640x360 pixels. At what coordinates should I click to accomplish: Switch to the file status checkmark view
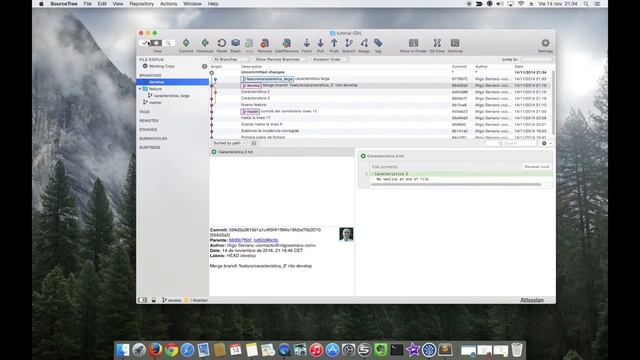point(145,43)
